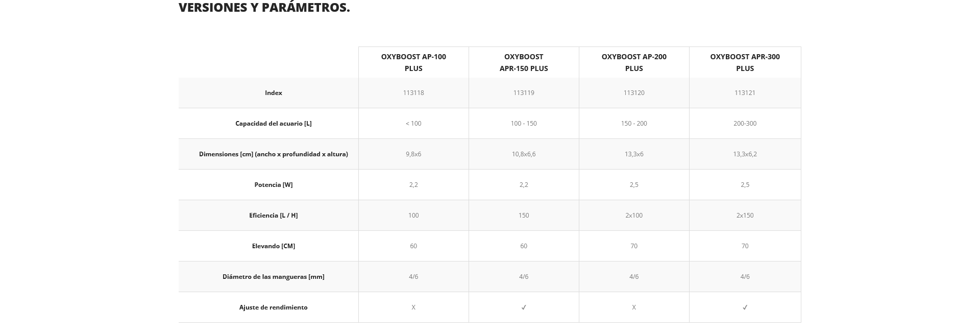Image resolution: width=980 pixels, height=333 pixels.
Task: Select the OXYBOOST APR-300 PLUS column header
Action: coord(745,62)
